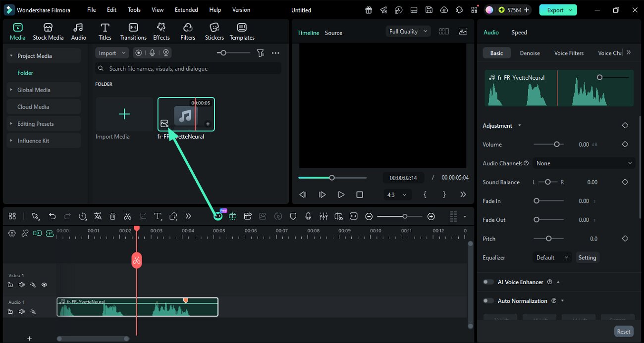Image resolution: width=644 pixels, height=343 pixels.
Task: Click the voiceover microphone icon in timeline toolbar
Action: tap(308, 216)
